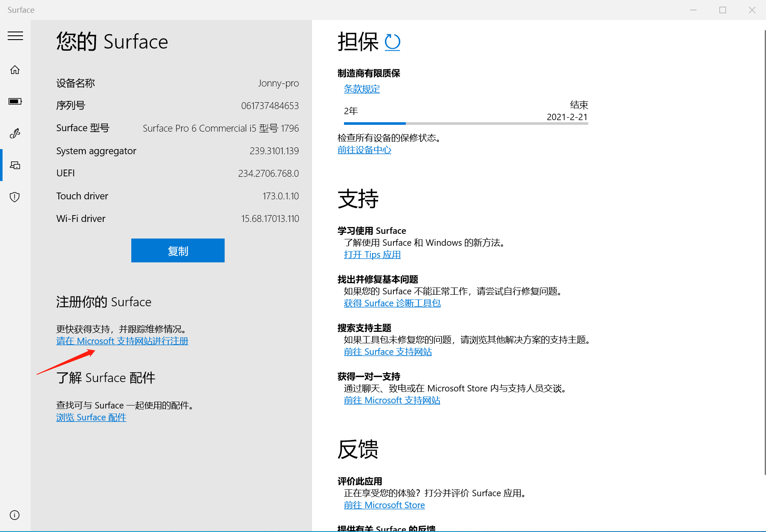This screenshot has width=766, height=532.
Task: Click 前往 Microsoft 支持网站 for one-on-one support
Action: (392, 400)
